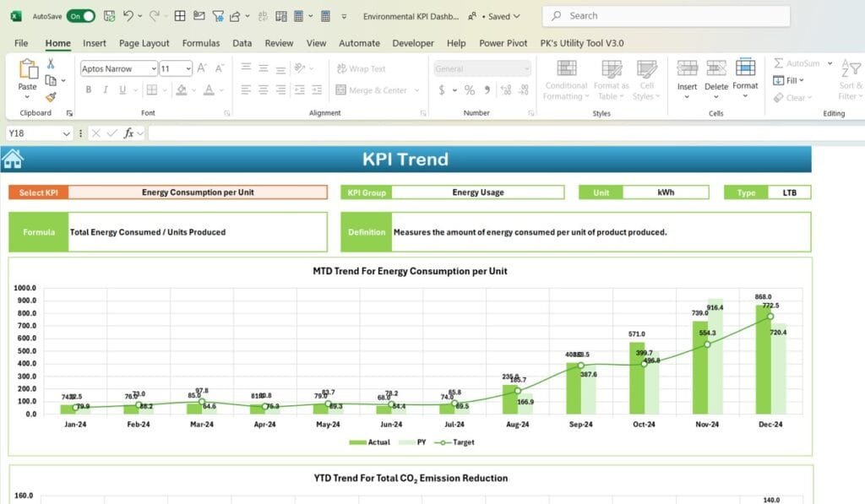The width and height of the screenshot is (865, 504).
Task: Toggle bold formatting
Action: (89, 89)
